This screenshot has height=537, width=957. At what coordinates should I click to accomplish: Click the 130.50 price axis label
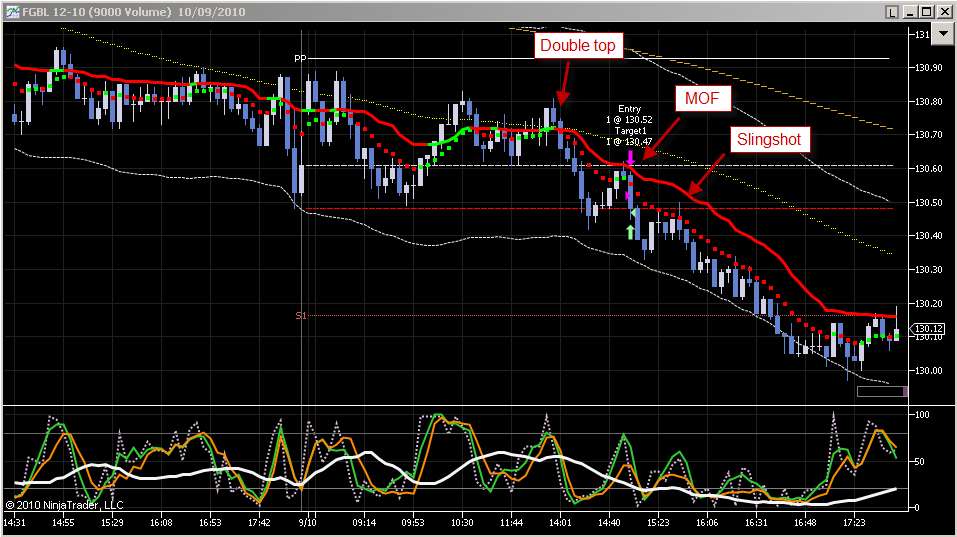928,202
